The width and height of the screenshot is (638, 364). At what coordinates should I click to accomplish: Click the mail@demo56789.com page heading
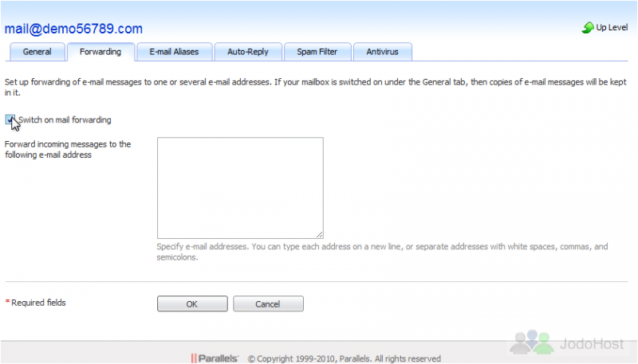point(73,29)
